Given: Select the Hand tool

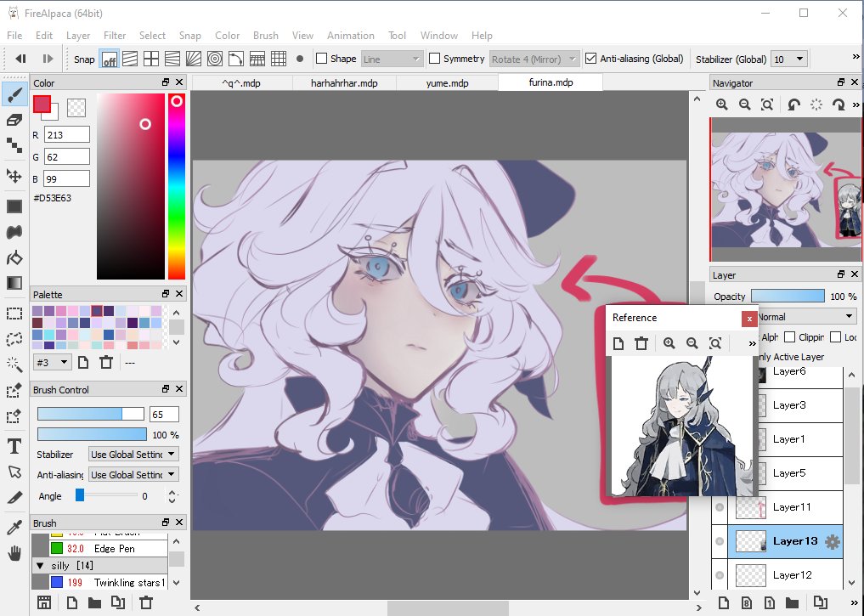Looking at the screenshot, I should coord(15,552).
